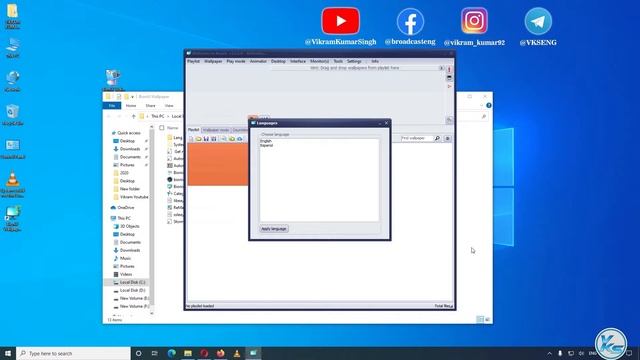Viewport: 640px width, 360px height.
Task: Open the Play mode menu
Action: [236, 61]
